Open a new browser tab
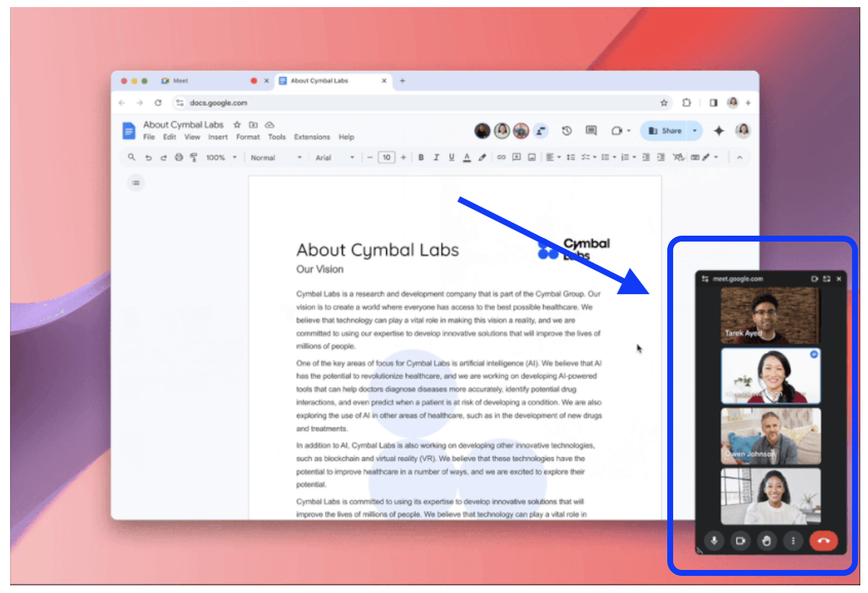The image size is (868, 593). tap(403, 81)
